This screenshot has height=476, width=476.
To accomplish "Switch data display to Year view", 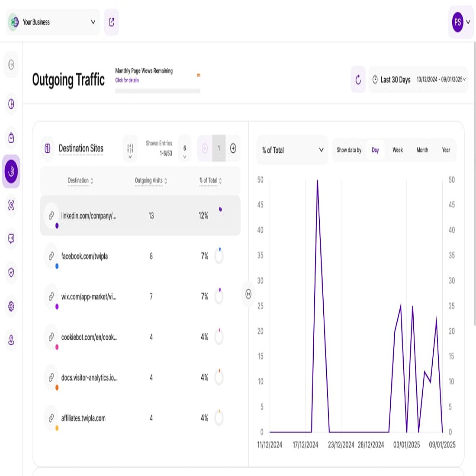I will pos(446,150).
